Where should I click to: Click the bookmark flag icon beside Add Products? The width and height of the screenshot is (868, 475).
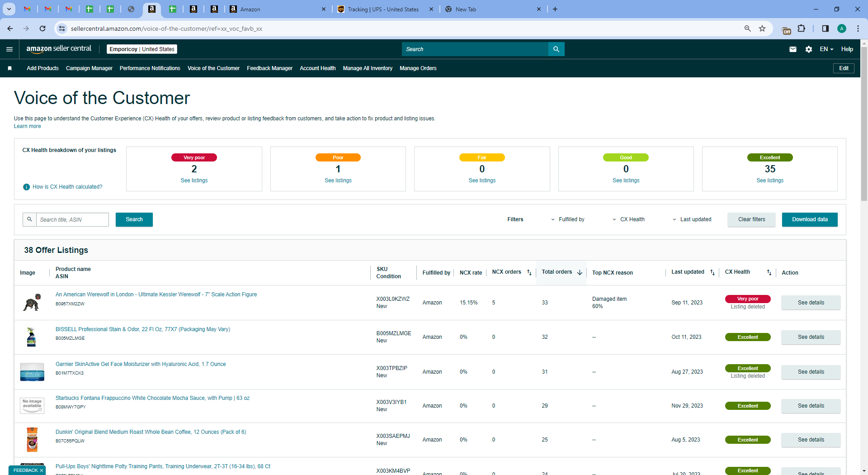click(x=9, y=68)
